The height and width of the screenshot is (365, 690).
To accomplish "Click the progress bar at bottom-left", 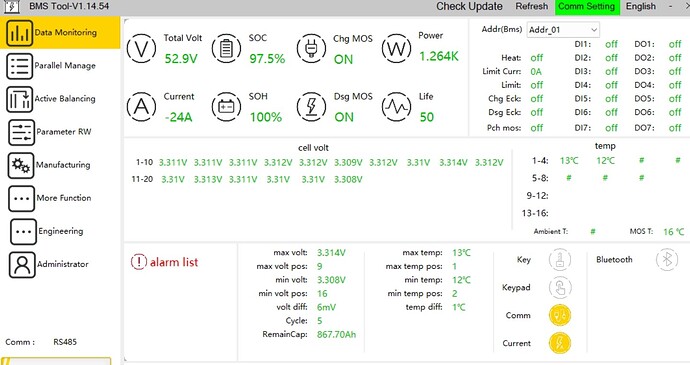I will (x=56, y=361).
